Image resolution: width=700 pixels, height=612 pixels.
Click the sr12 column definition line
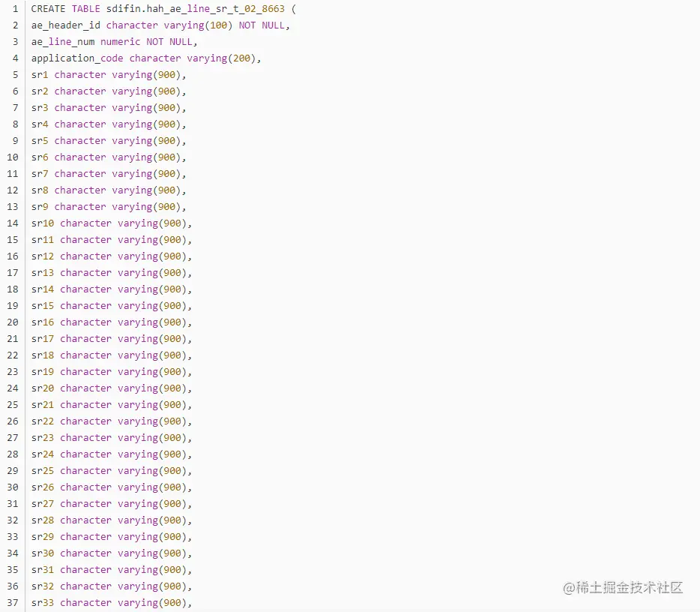coord(112,256)
